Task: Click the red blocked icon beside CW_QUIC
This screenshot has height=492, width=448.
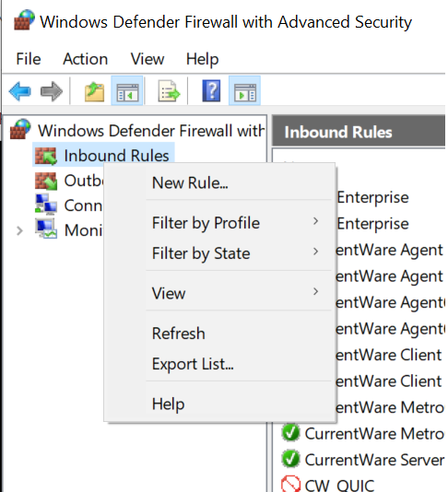Action: click(290, 485)
